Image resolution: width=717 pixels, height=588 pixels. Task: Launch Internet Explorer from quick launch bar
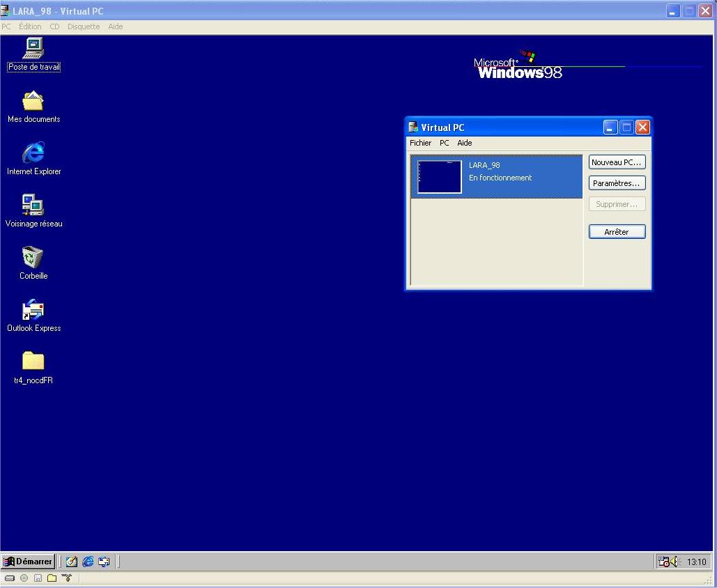(x=88, y=562)
